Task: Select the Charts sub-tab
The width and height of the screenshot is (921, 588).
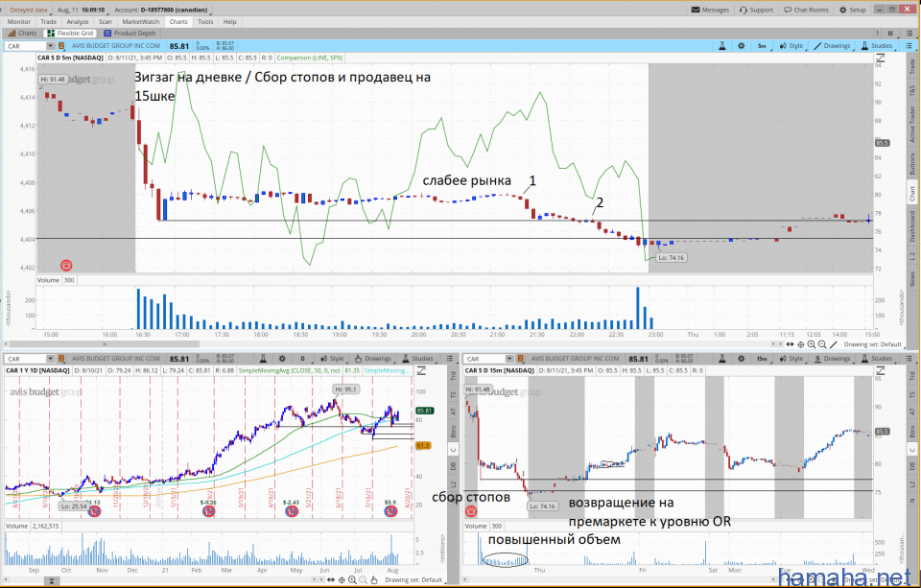Action: click(x=22, y=34)
